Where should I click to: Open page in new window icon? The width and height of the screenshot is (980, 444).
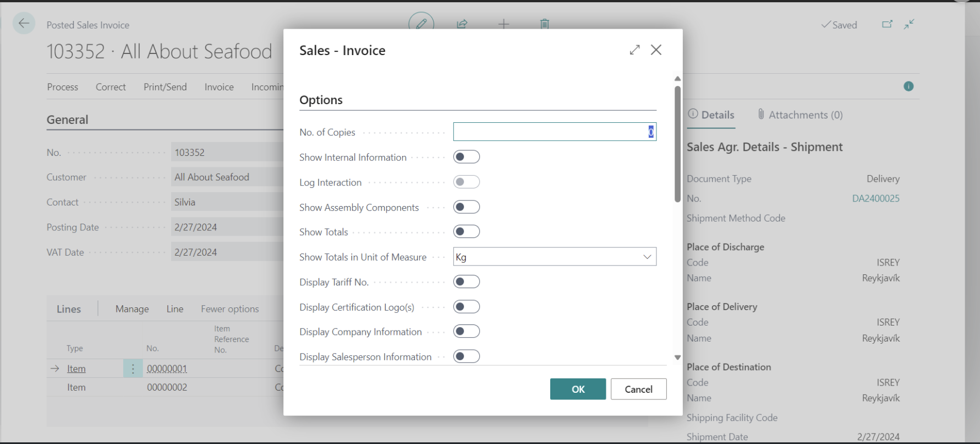point(887,24)
